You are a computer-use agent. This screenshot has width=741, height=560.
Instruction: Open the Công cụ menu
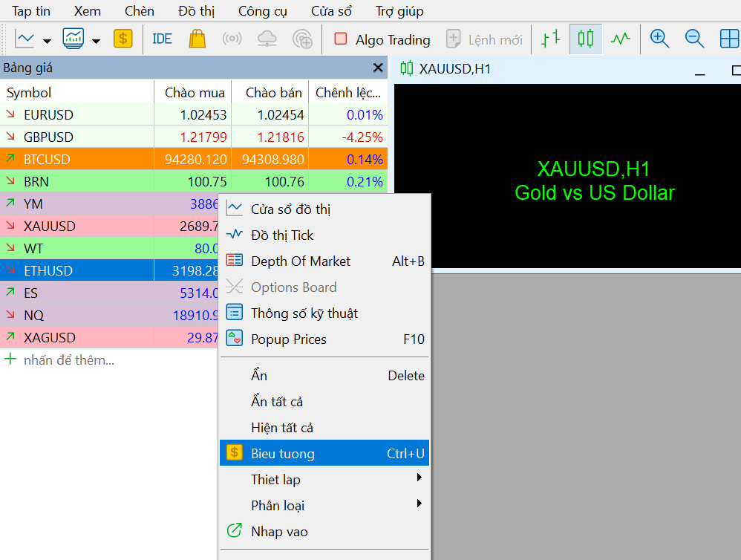point(263,11)
